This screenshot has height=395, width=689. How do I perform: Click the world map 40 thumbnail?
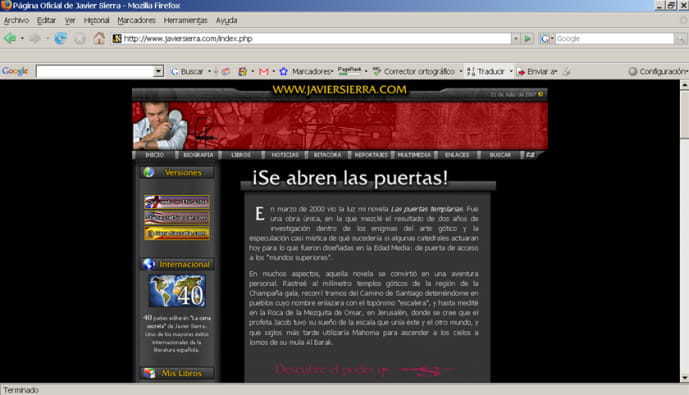point(177,291)
